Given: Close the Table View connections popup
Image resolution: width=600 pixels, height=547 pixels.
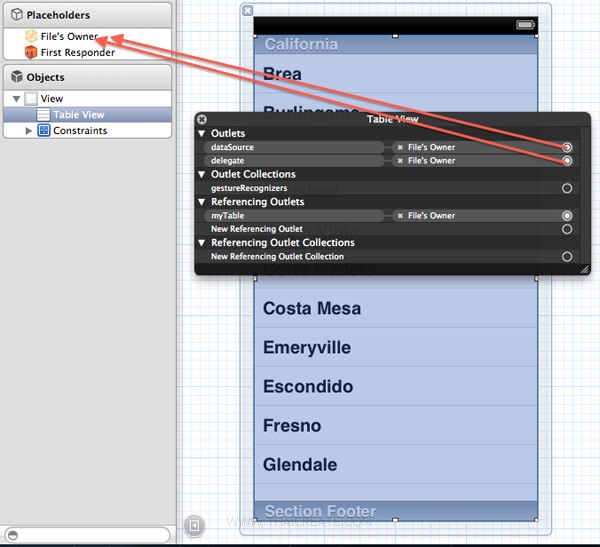Looking at the screenshot, I should pos(202,119).
